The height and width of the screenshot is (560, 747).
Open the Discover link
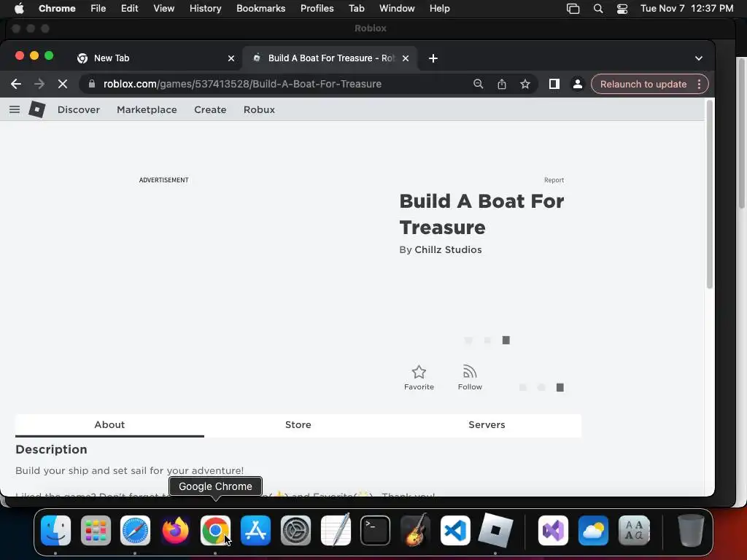click(79, 109)
